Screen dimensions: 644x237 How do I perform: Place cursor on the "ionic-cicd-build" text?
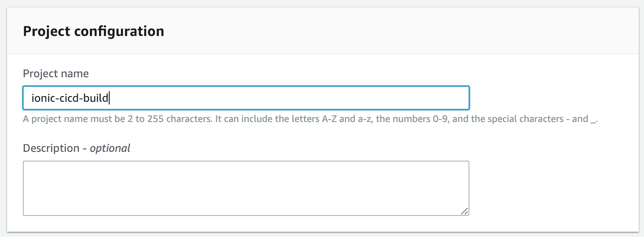pos(70,97)
